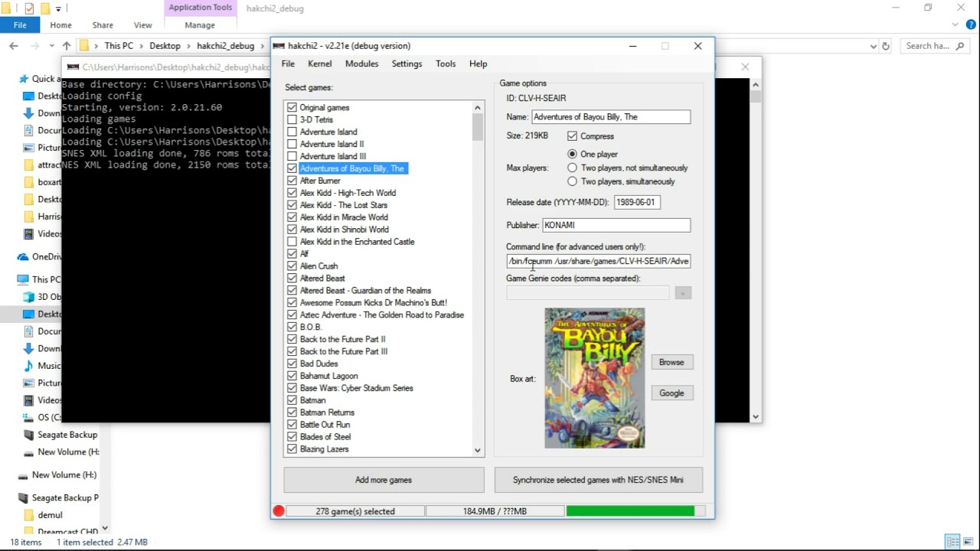Switch Explorer to details view

click(x=952, y=542)
